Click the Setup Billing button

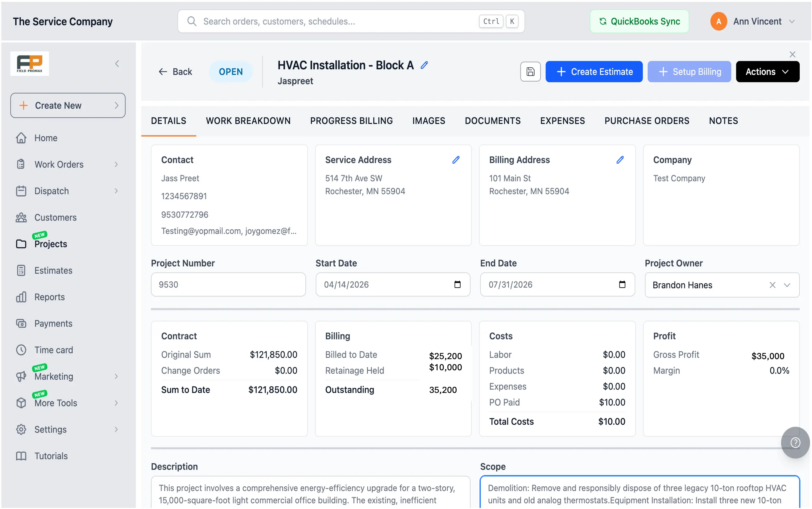pyautogui.click(x=689, y=71)
